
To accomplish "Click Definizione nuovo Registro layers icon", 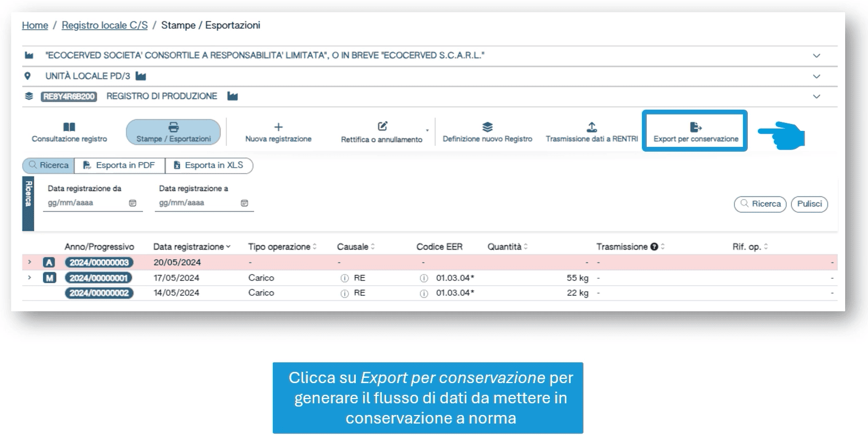I will [487, 127].
